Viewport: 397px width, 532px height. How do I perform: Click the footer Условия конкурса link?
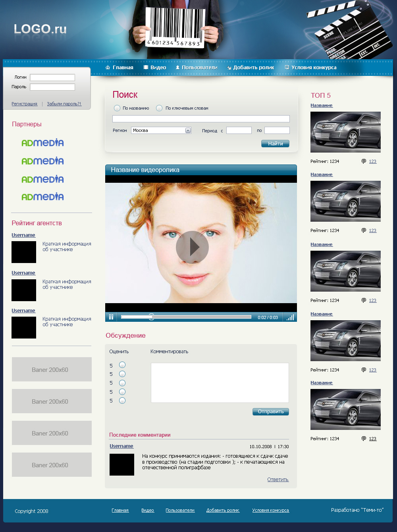pos(270,510)
